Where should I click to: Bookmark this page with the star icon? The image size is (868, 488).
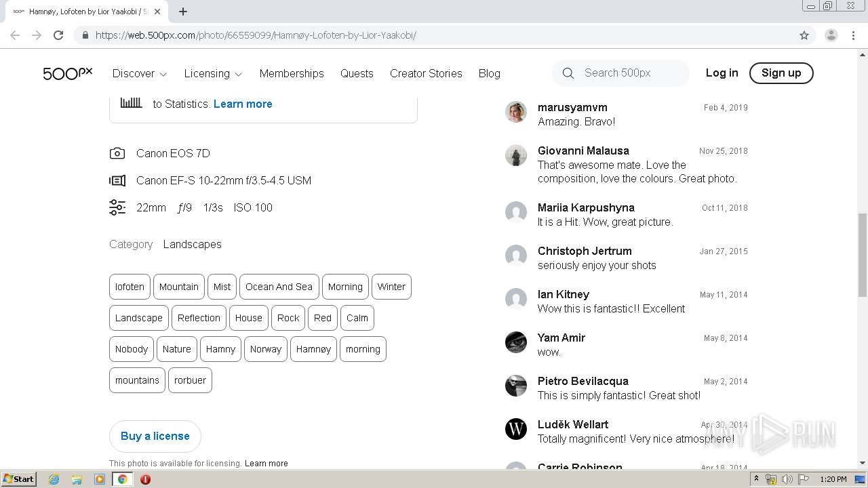(804, 35)
